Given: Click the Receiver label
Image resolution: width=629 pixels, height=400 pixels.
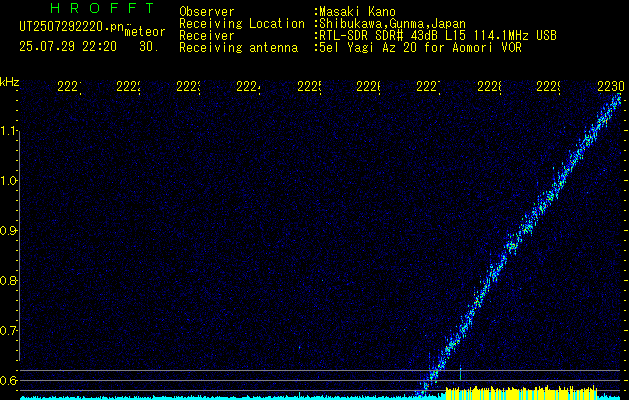Looking at the screenshot, I should [207, 36].
